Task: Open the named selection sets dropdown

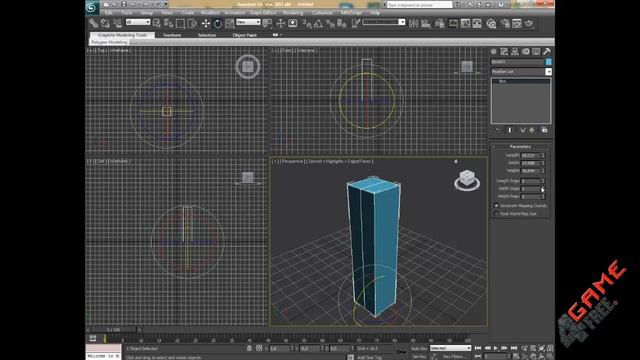Action: (384, 22)
